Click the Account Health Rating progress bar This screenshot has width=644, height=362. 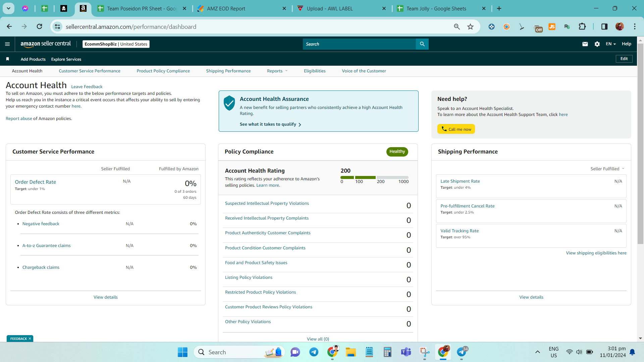pyautogui.click(x=374, y=177)
